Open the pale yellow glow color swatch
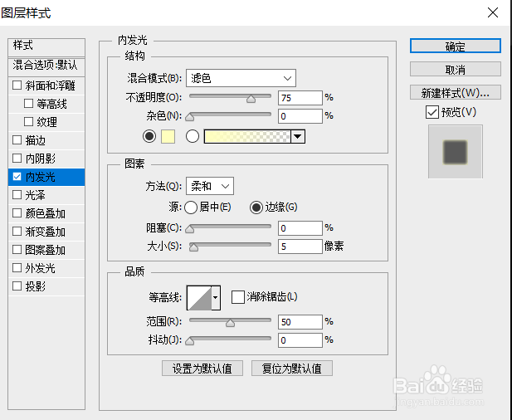This screenshot has width=512, height=420. tap(168, 136)
